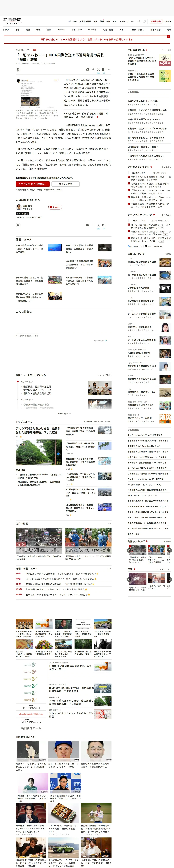This screenshot has height=868, width=174.
Task: Open ご案内 beside 注目コンテンツ
Action: (168, 254)
